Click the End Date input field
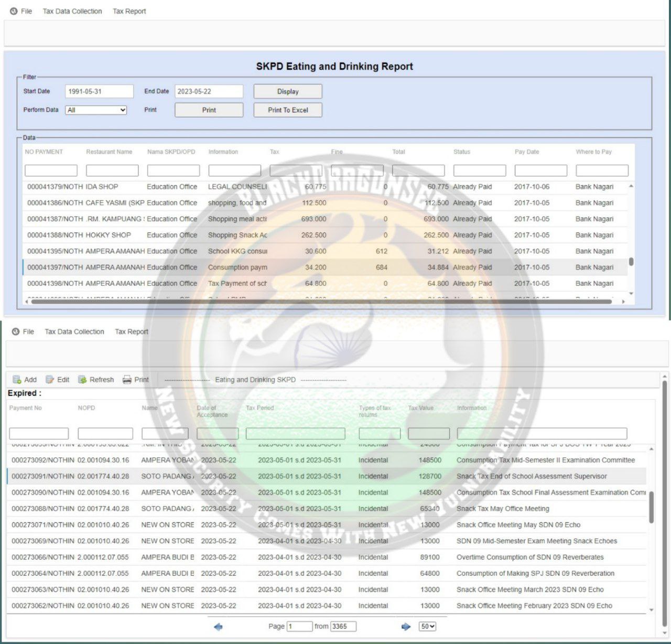Screen dimensions: 671x644 (x=209, y=91)
